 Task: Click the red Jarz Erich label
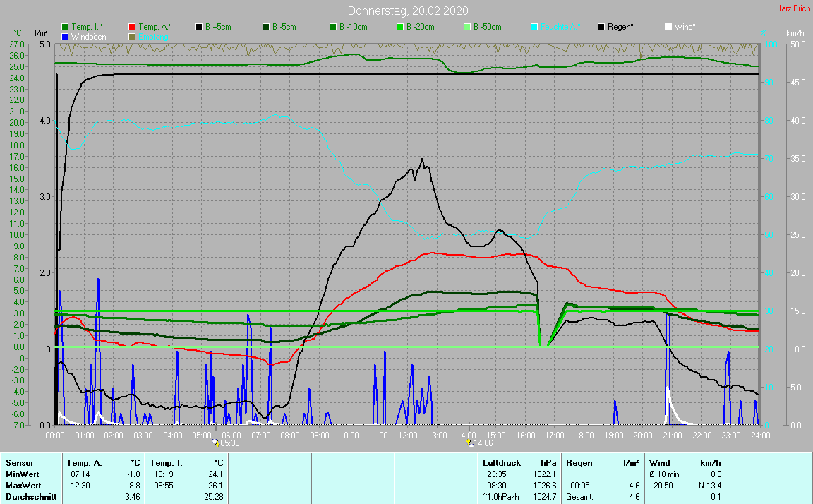tap(793, 8)
